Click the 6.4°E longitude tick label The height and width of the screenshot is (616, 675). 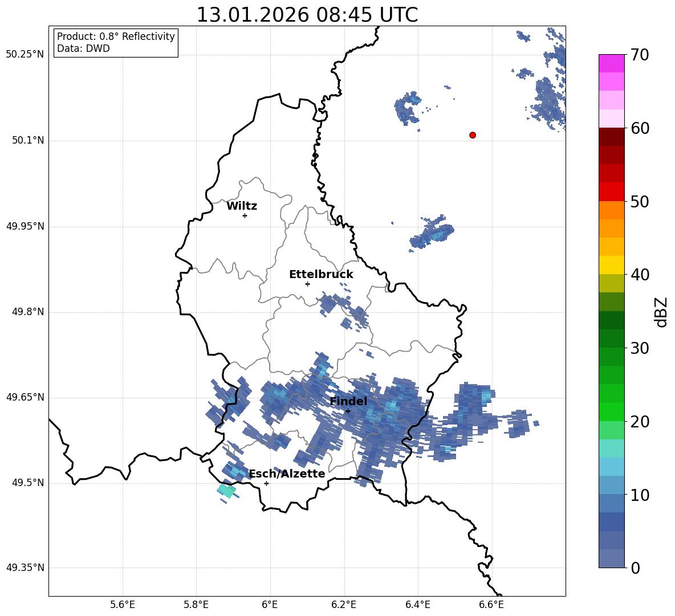click(417, 605)
